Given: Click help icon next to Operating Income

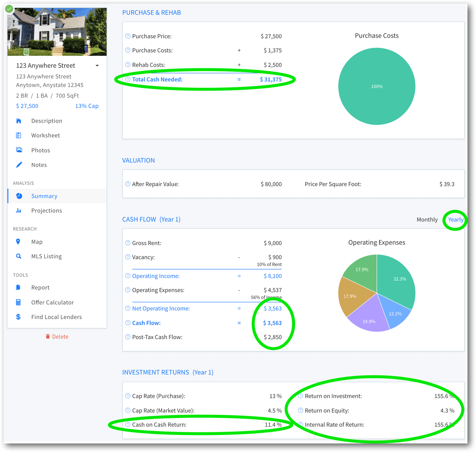Looking at the screenshot, I should 128,276.
